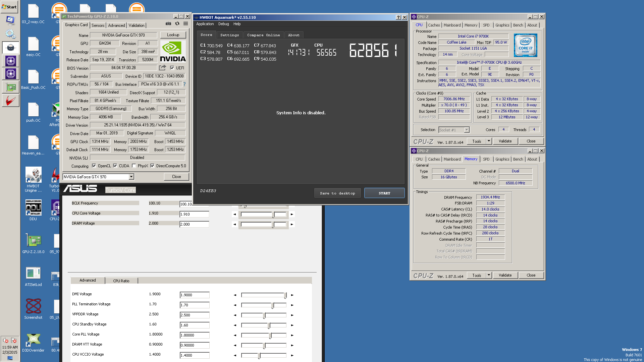Screen dimensions: 644x362
Task: Click the TurboV red taskbar icon
Action: pos(10,101)
